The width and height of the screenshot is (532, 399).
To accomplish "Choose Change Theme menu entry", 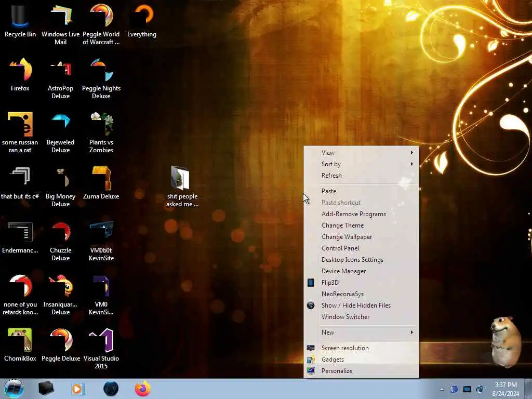I will click(x=362, y=225).
